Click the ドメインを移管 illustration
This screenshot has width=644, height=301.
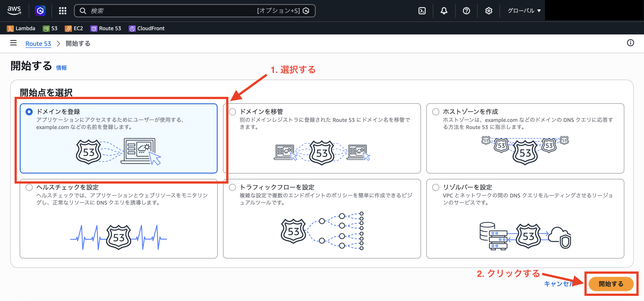(322, 153)
